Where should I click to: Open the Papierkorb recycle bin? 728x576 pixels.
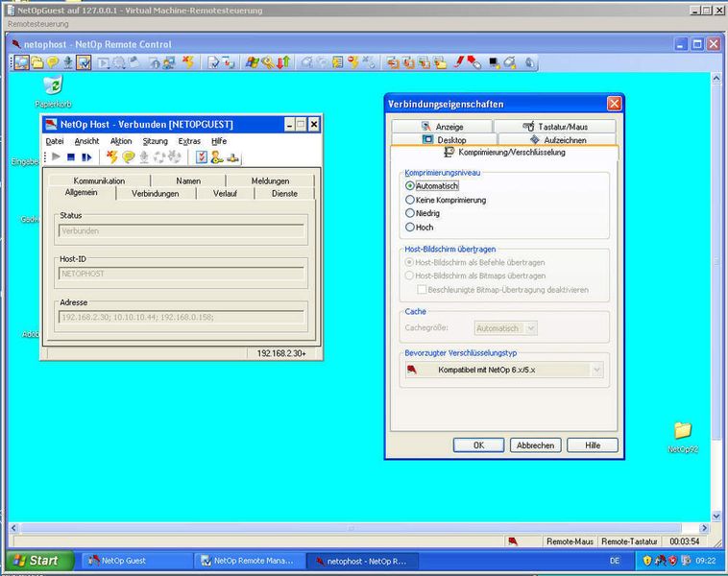(54, 91)
